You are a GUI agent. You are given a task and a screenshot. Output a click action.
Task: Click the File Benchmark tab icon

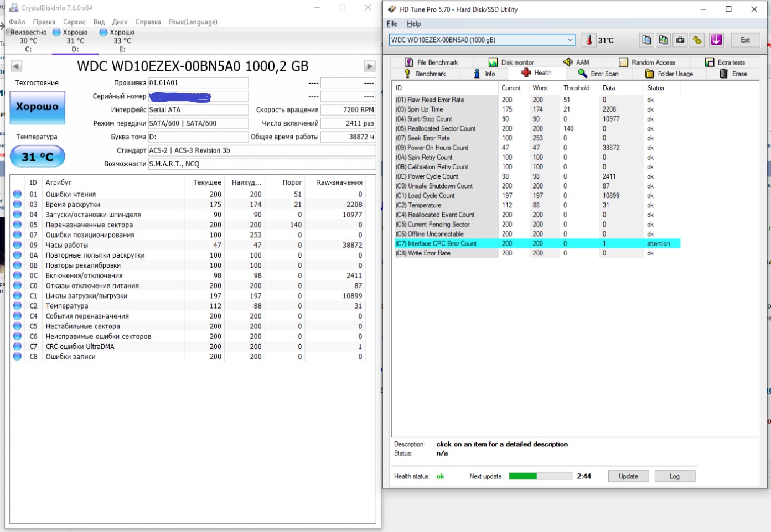408,62
